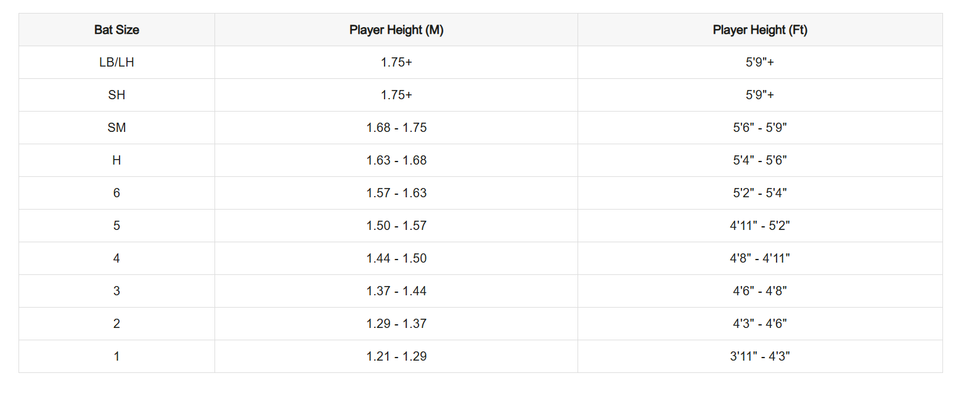Select the 1.21 - 1.29 metres cell
This screenshot has height=397, width=980.
coord(396,356)
